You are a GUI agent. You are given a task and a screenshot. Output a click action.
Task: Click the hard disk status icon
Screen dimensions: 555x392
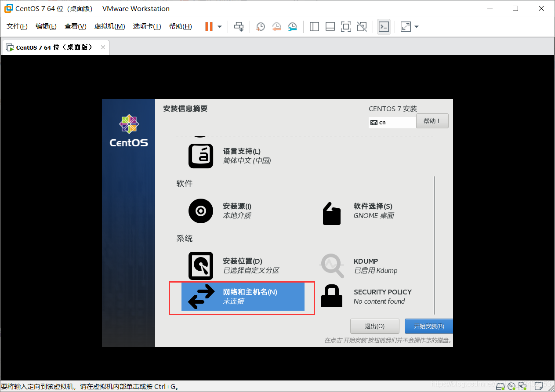coord(500,386)
